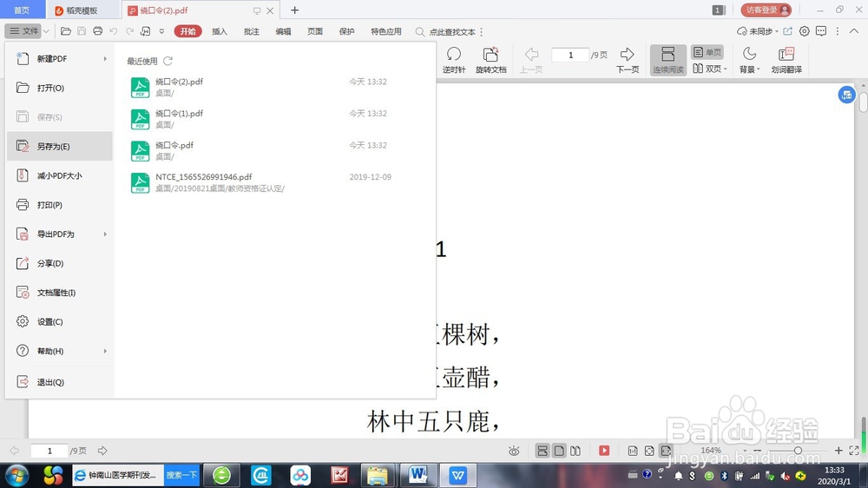The width and height of the screenshot is (868, 488).
Task: Click the eye protection icon in status bar
Action: (x=514, y=451)
